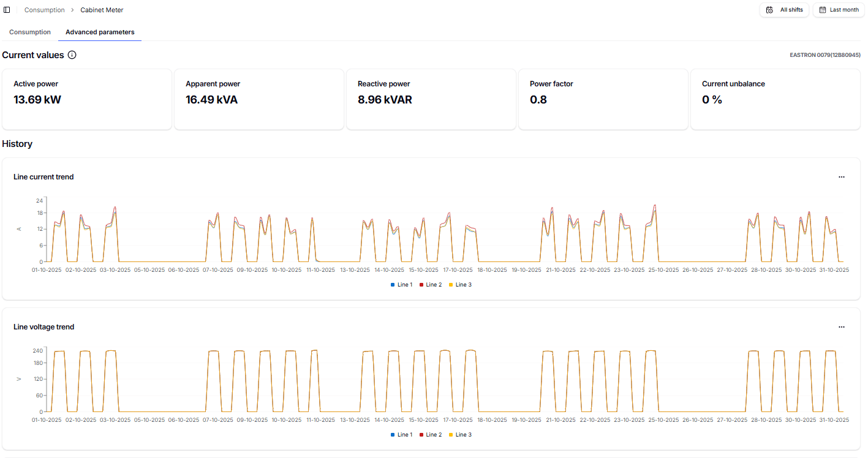The height and width of the screenshot is (458, 868).
Task: Click the shift clock icon in All shifts
Action: pyautogui.click(x=770, y=10)
